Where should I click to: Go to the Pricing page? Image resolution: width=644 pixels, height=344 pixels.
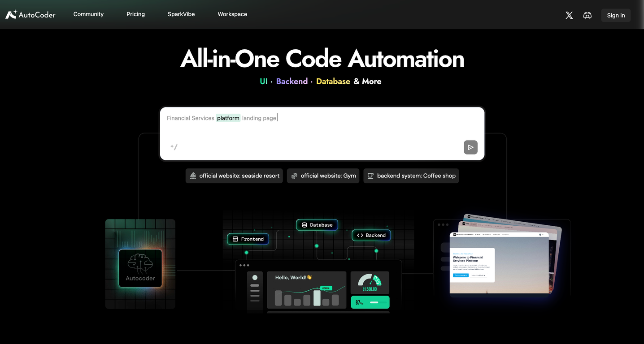135,14
